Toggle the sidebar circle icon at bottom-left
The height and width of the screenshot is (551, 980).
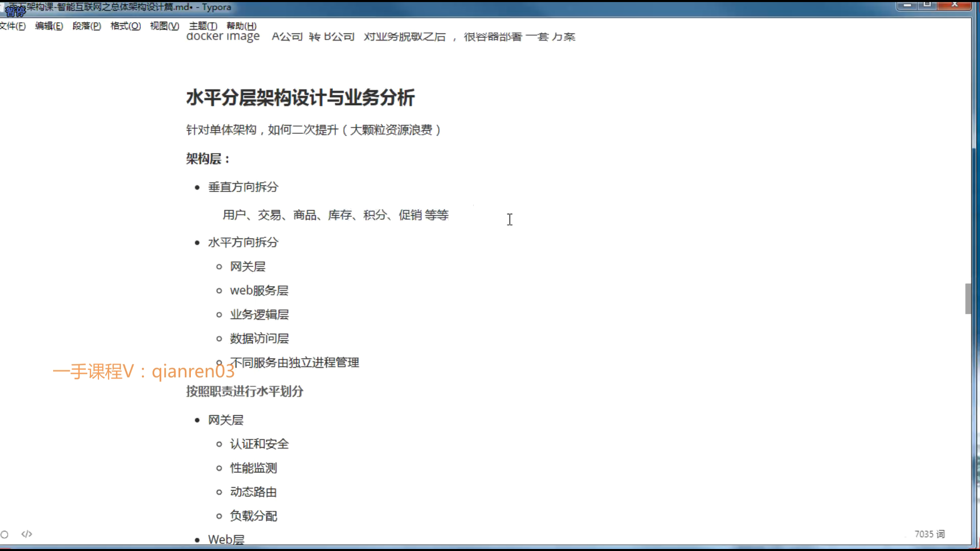point(5,534)
